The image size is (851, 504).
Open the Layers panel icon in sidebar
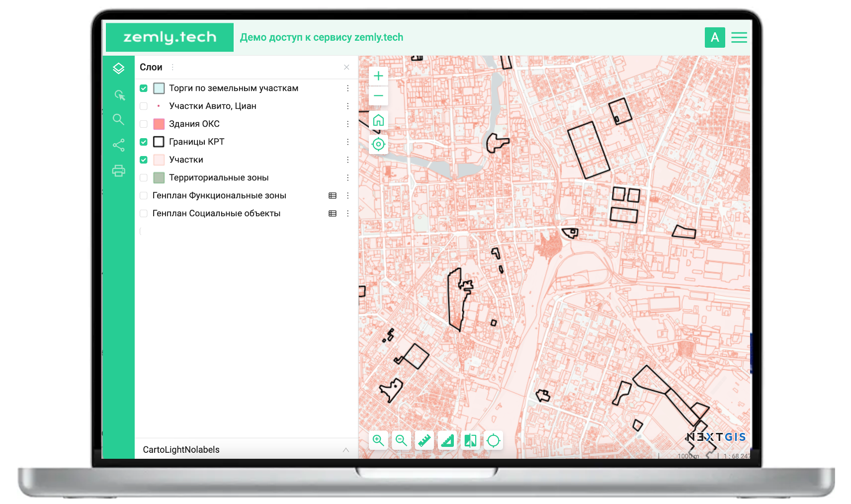pyautogui.click(x=118, y=68)
